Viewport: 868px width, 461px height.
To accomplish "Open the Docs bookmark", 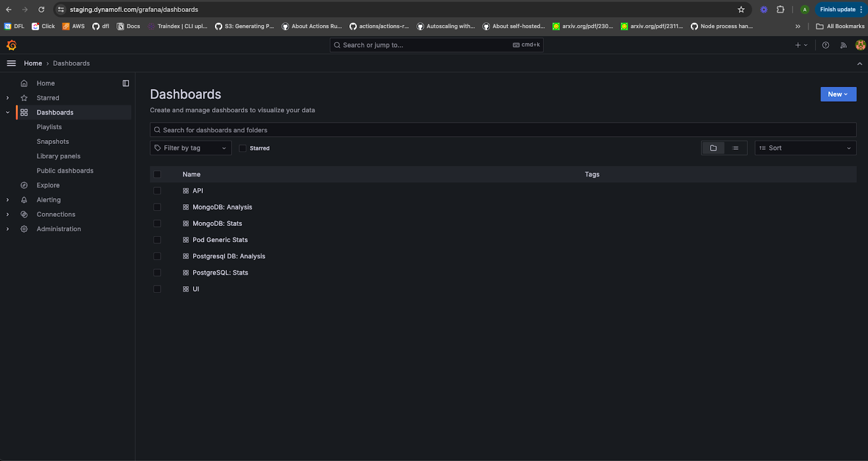I will pyautogui.click(x=129, y=26).
